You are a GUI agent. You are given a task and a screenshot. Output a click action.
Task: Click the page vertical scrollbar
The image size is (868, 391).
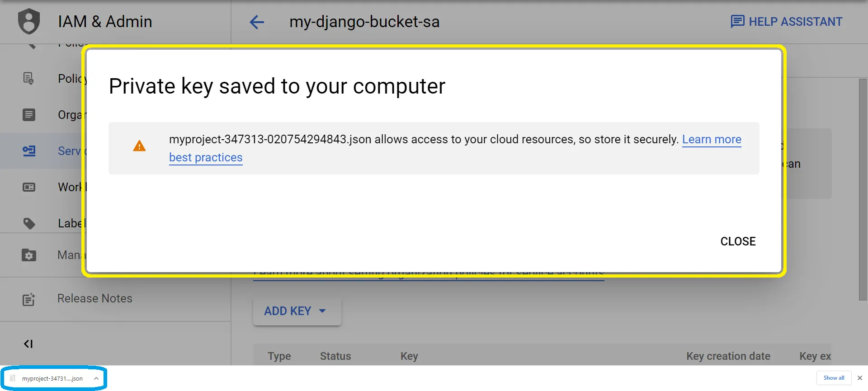[x=863, y=190]
